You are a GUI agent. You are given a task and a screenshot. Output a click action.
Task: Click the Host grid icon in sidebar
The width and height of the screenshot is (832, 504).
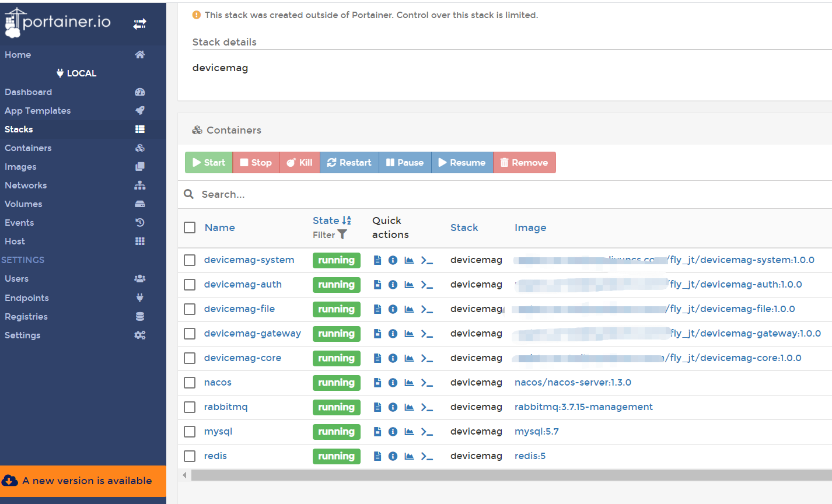click(x=140, y=241)
